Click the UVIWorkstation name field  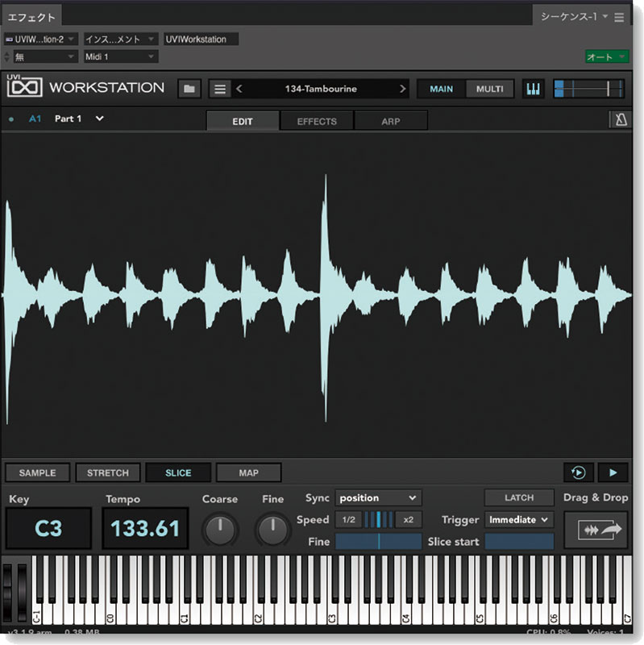[201, 40]
